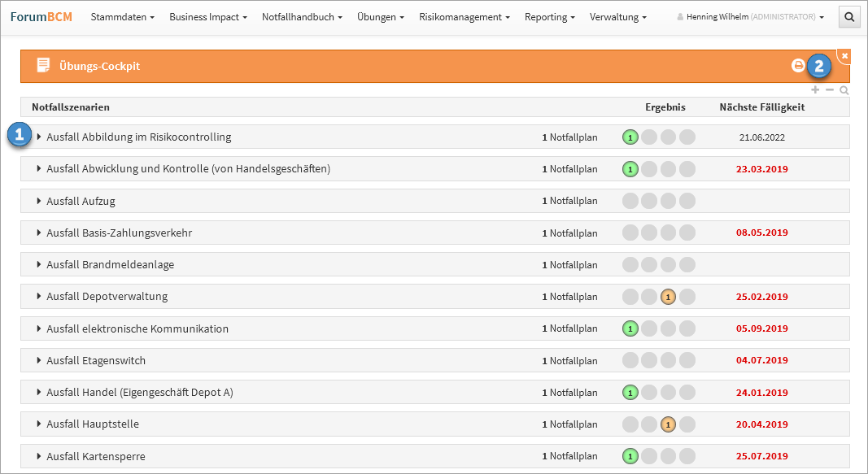
Task: Click overdue date 23.03.2019
Action: [761, 169]
